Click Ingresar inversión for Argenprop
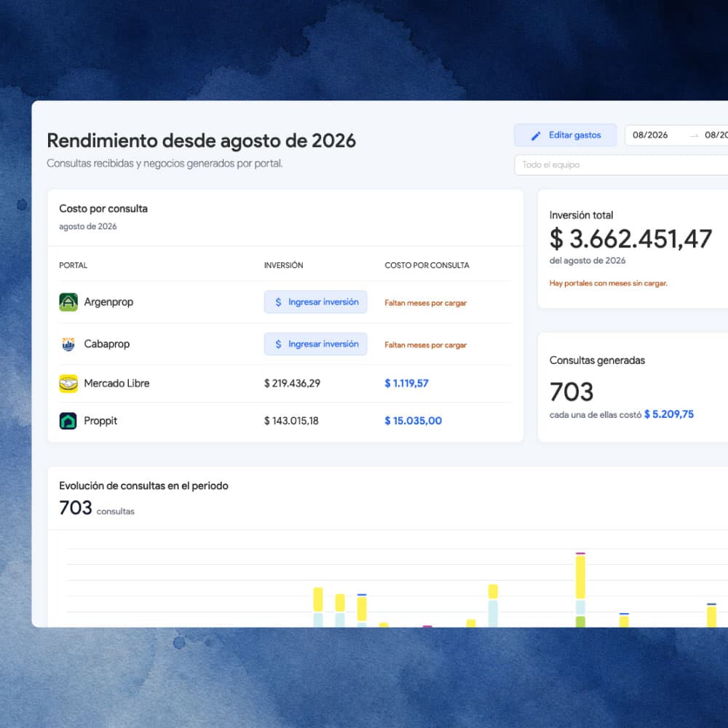Viewport: 728px width, 728px height. [x=315, y=302]
